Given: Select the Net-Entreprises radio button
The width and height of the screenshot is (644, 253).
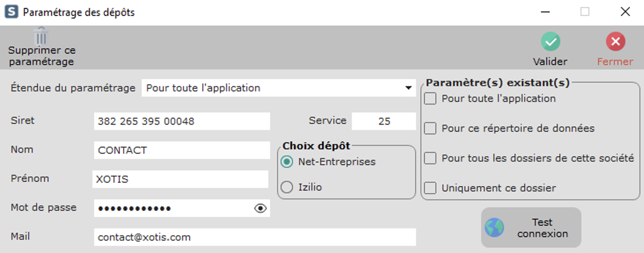Looking at the screenshot, I should tap(287, 162).
